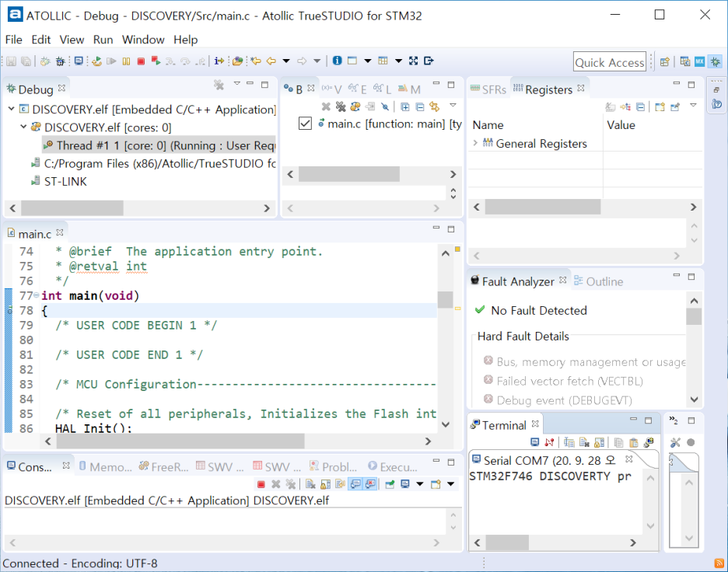Click the Suspend (pause) debug button
This screenshot has height=572, width=728.
tap(126, 61)
